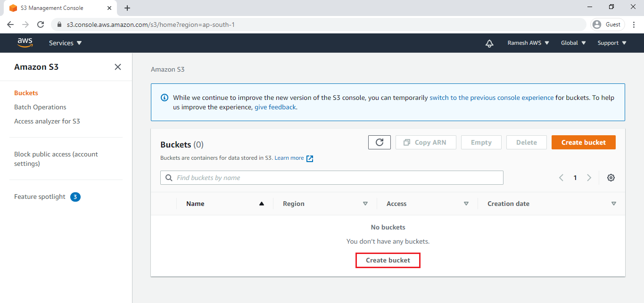The height and width of the screenshot is (303, 644).
Task: Reload the page with browser refresh
Action: 41,25
